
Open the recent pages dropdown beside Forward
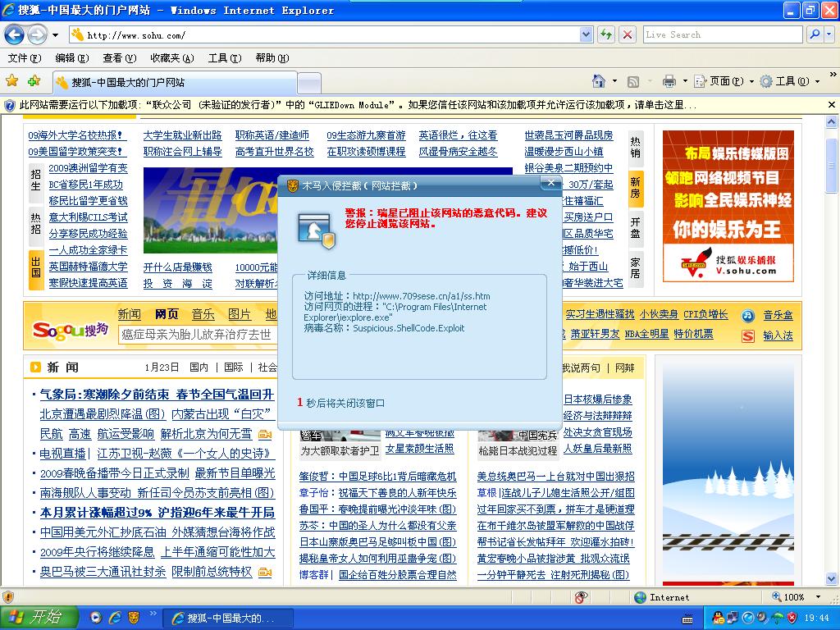pos(55,35)
